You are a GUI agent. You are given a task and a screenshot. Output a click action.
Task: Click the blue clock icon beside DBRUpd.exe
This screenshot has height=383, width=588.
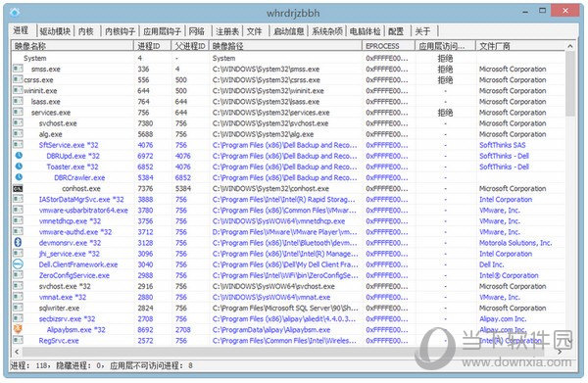pyautogui.click(x=19, y=156)
